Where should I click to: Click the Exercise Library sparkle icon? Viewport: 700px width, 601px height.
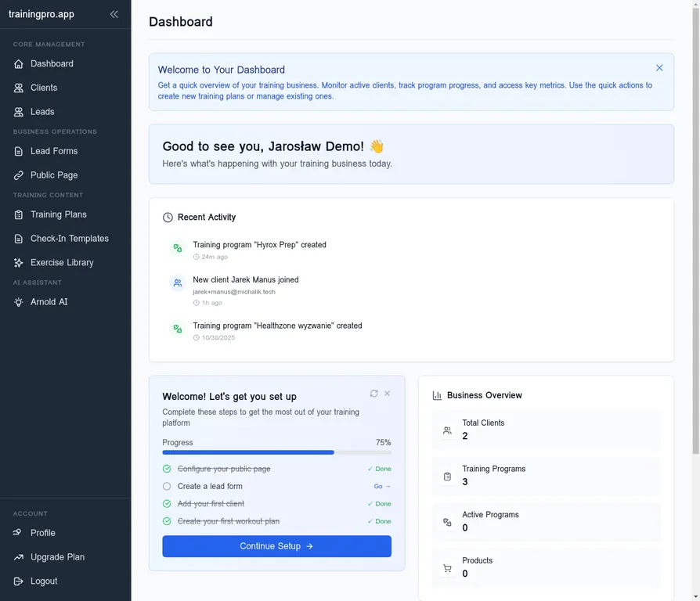click(x=19, y=263)
